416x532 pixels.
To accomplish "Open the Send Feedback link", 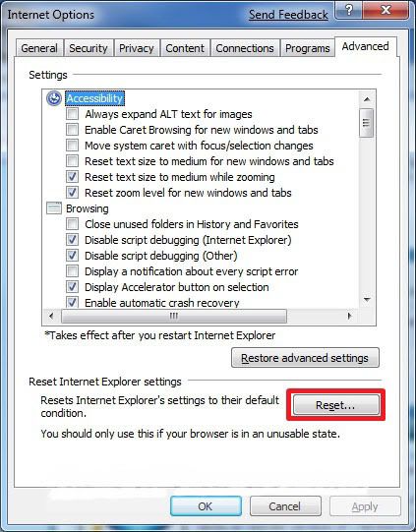I will point(288,15).
